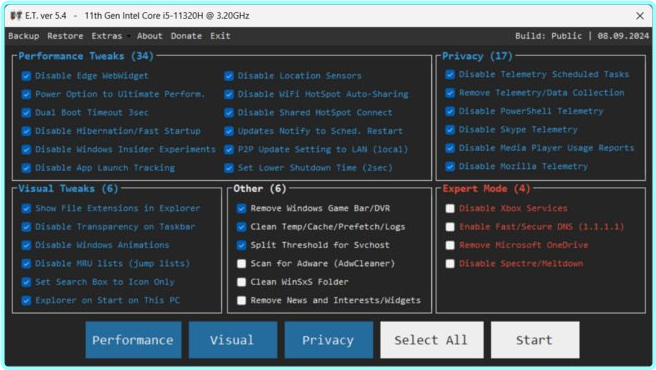
Task: Toggle Explorer on Start on This PC
Action: pyautogui.click(x=26, y=301)
